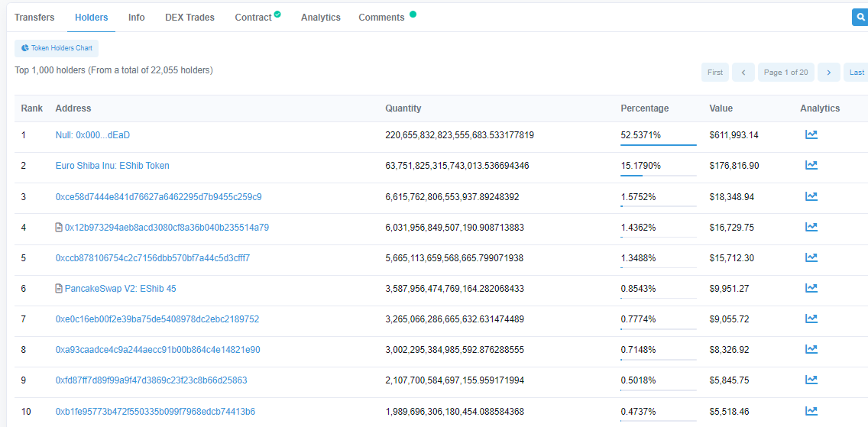Click the 1.5752% percentage progress bar
The height and width of the screenshot is (427, 868).
(658, 206)
